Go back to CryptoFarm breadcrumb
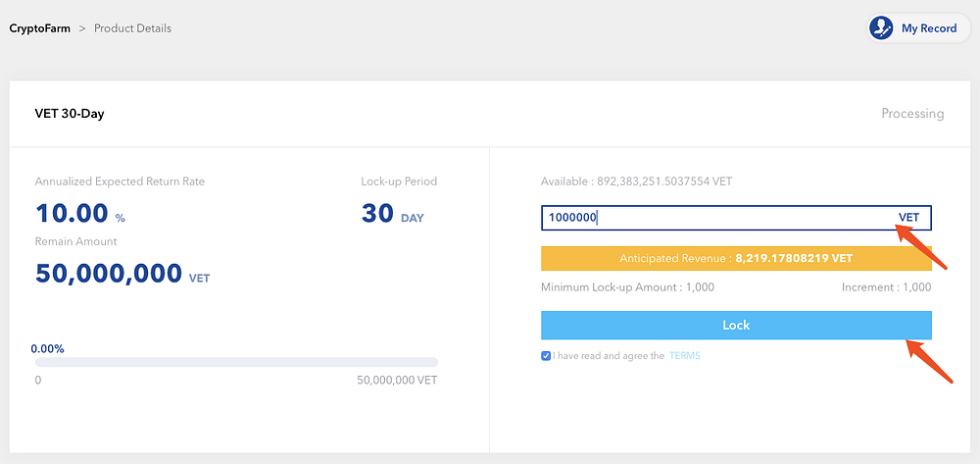 (39, 28)
